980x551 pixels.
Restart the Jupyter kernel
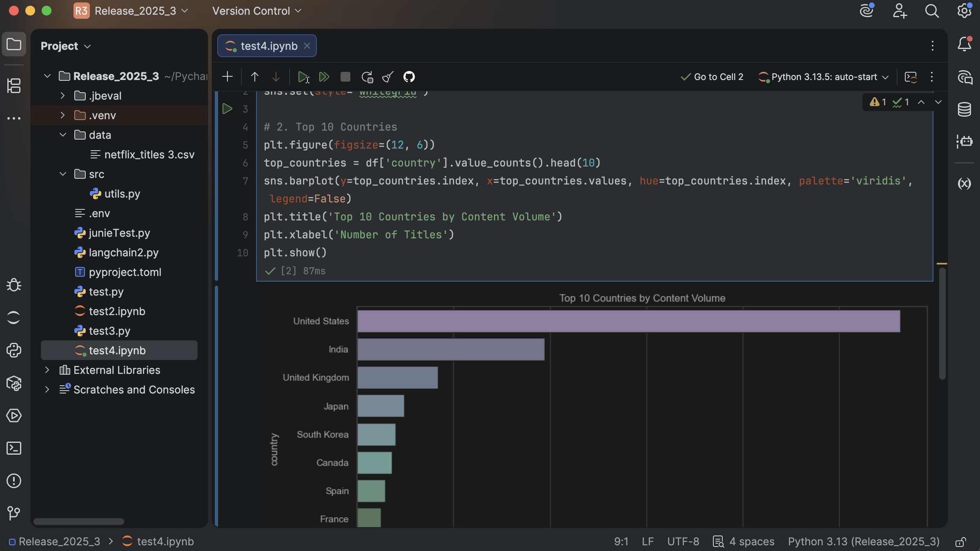(367, 76)
